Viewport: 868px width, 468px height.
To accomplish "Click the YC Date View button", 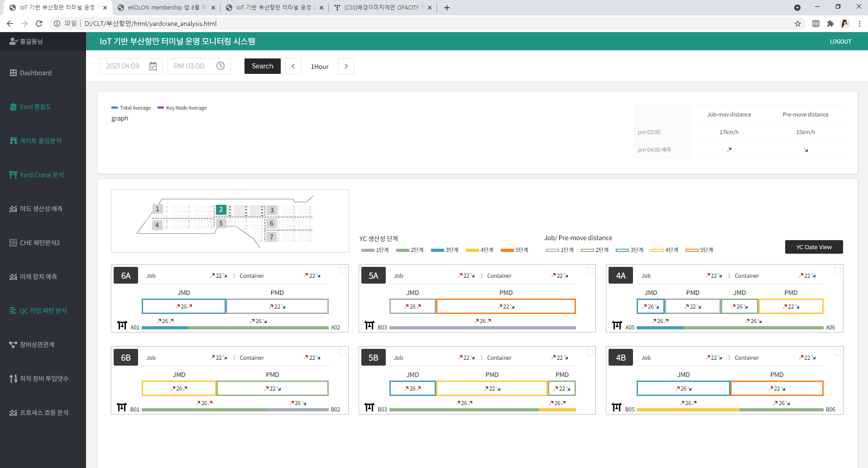I will tap(814, 247).
